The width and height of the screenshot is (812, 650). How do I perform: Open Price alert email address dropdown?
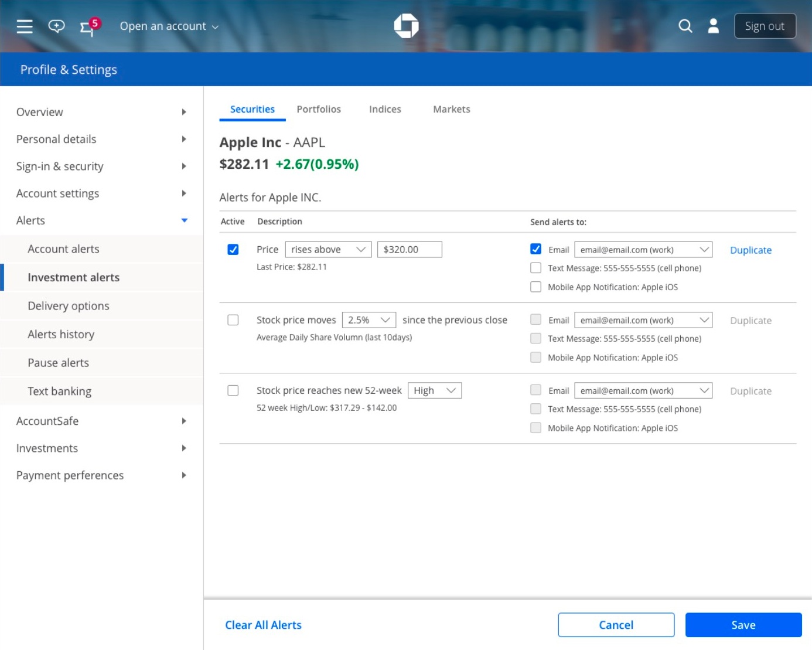(643, 250)
